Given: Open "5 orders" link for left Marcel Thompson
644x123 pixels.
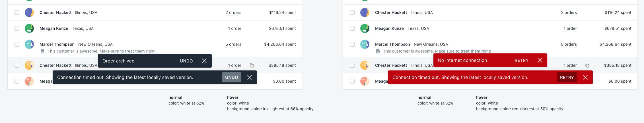Looking at the screenshot, I should 233,44.
